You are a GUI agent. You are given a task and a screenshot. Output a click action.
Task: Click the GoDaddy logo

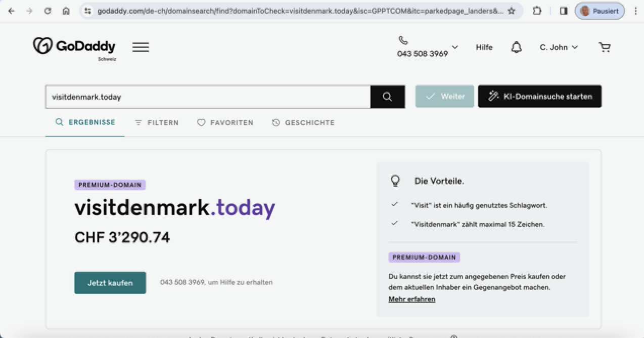point(74,47)
